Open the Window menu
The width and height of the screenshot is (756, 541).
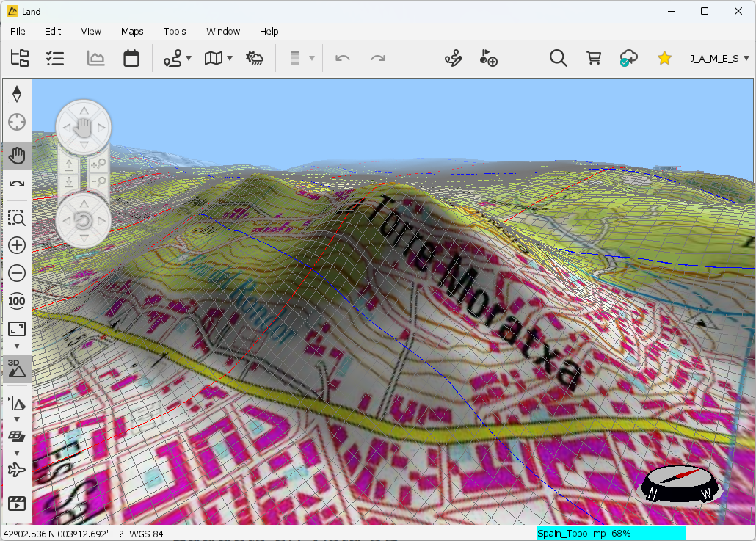coord(222,32)
